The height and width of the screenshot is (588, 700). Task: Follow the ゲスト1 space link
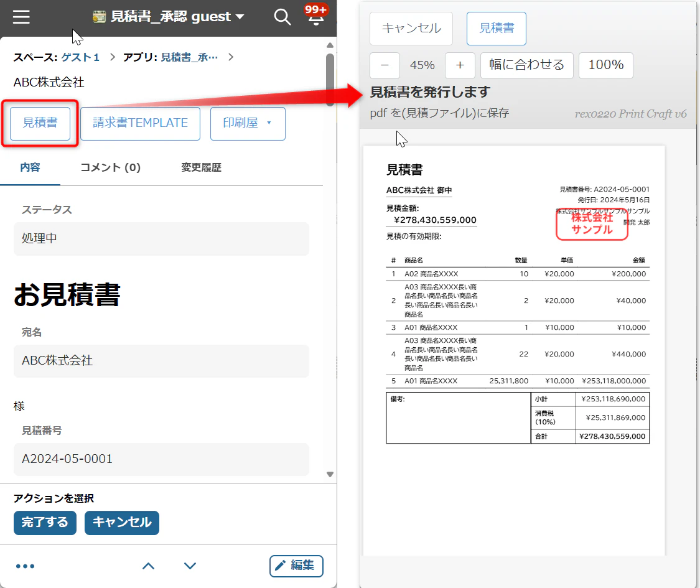point(80,57)
